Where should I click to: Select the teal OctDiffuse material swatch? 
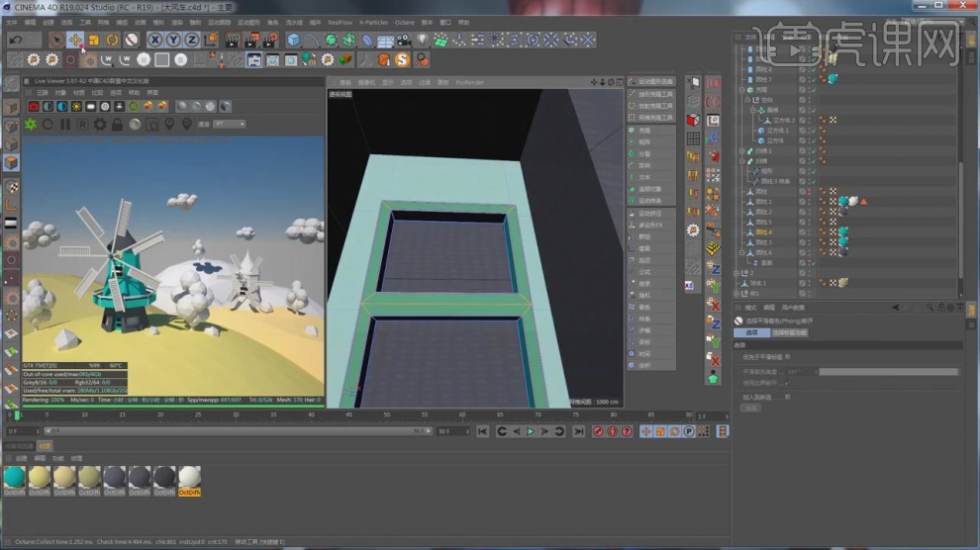(x=14, y=478)
